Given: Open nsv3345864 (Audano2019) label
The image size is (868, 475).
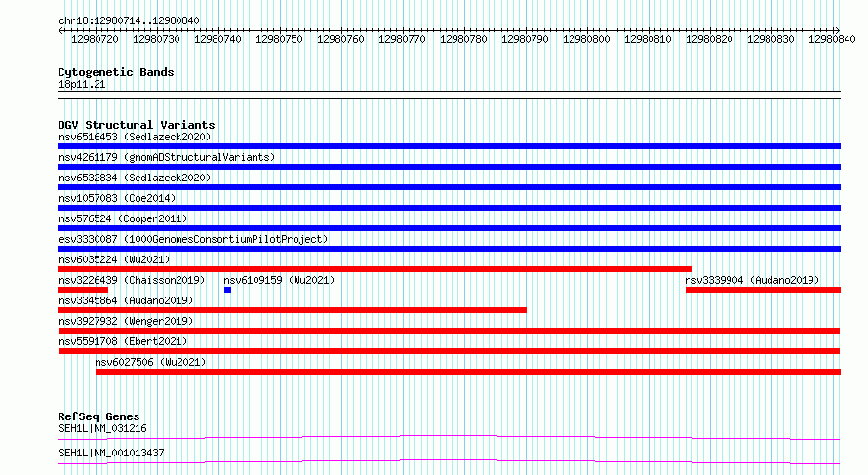Looking at the screenshot, I should 126,300.
